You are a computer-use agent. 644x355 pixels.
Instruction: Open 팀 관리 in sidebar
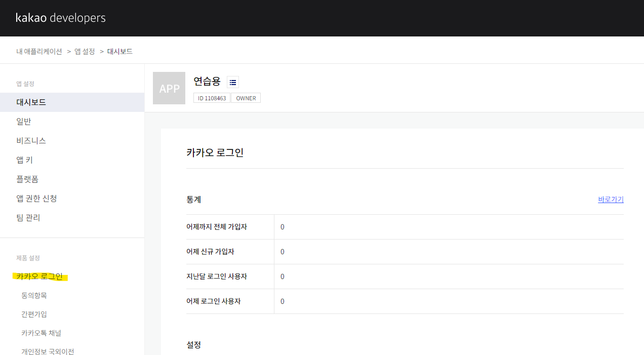click(x=72, y=218)
